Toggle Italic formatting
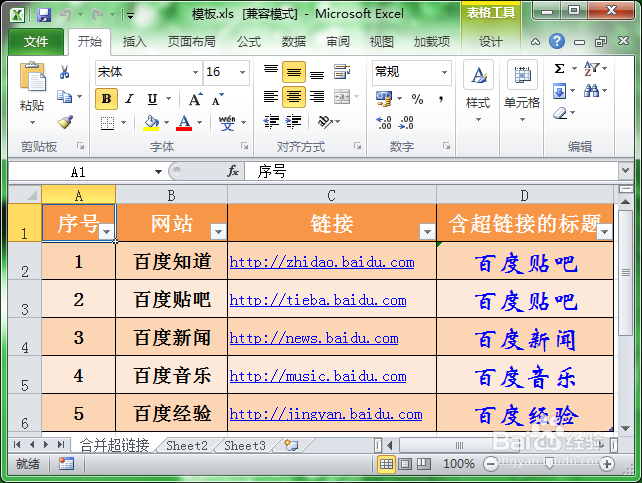Screen dimensions: 642x483 pos(130,99)
